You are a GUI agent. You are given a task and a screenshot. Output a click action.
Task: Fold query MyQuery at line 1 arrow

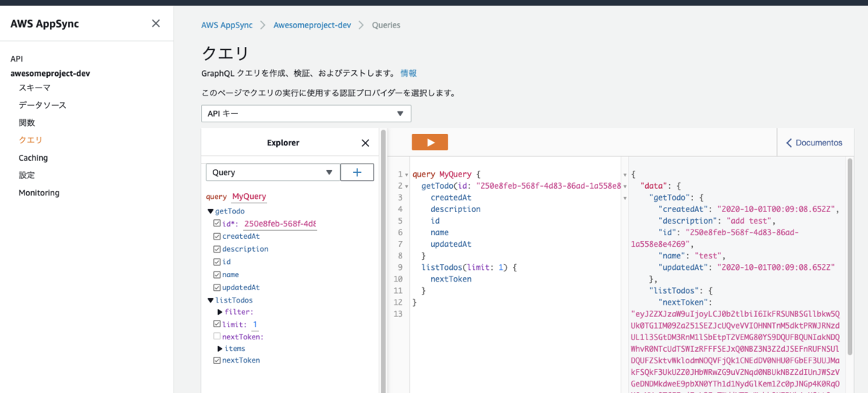(408, 174)
